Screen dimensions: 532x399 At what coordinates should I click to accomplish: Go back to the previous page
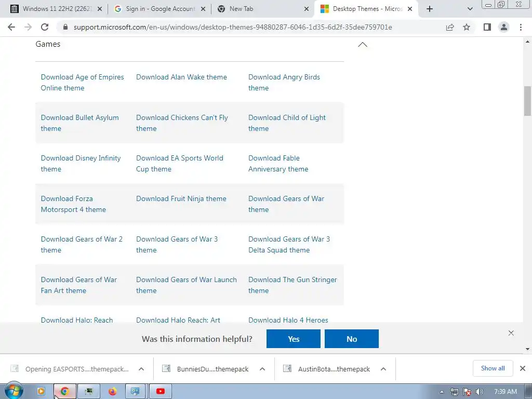11,27
